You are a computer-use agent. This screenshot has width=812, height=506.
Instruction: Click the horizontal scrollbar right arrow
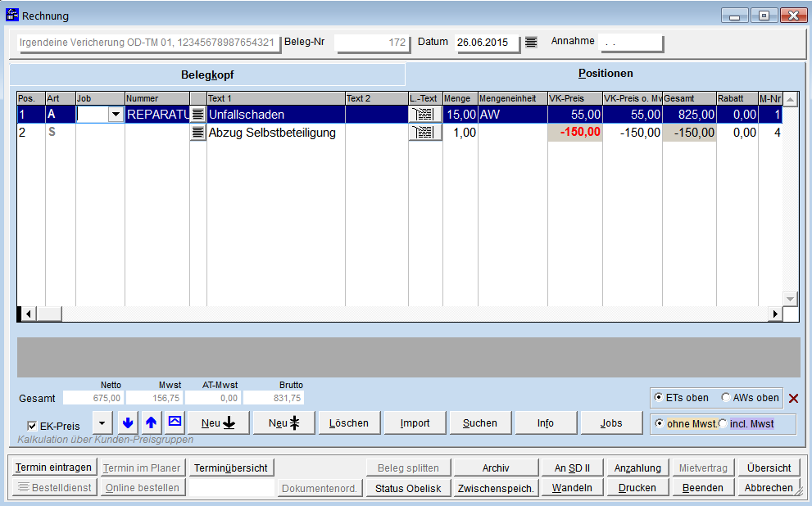[774, 314]
